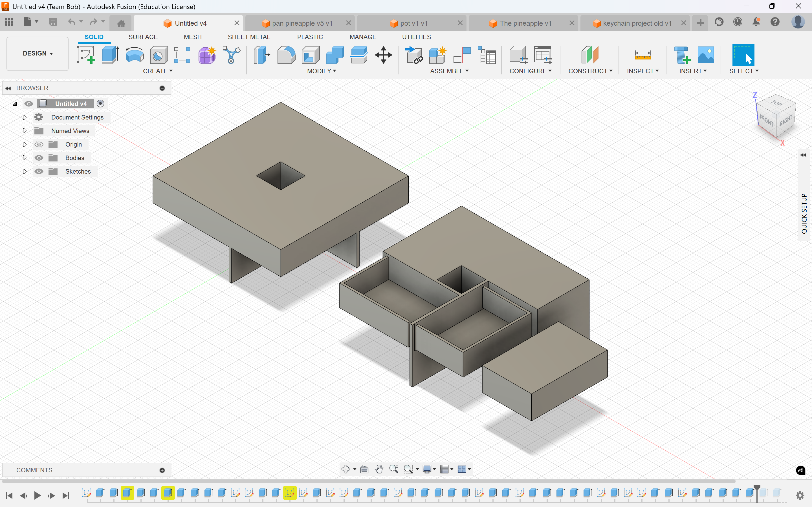The width and height of the screenshot is (812, 507).
Task: Activate the Window Selection tool
Action: [743, 55]
